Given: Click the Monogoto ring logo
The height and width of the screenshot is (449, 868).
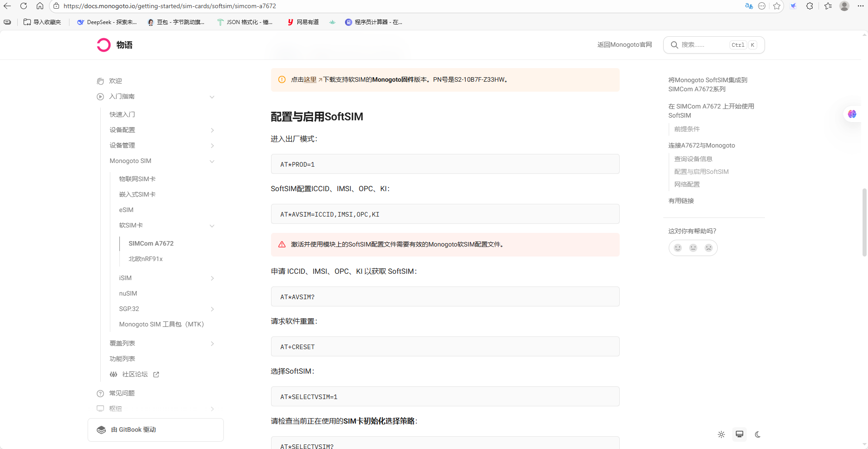Looking at the screenshot, I should click(104, 44).
